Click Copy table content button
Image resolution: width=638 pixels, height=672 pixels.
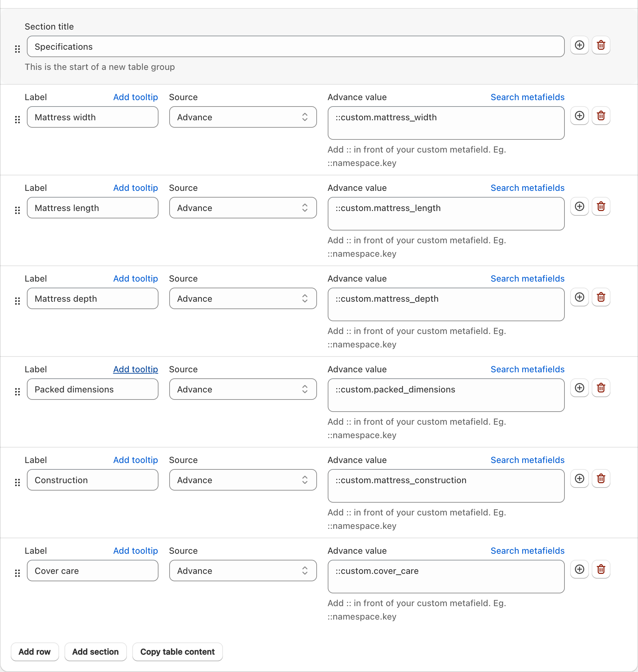(178, 652)
